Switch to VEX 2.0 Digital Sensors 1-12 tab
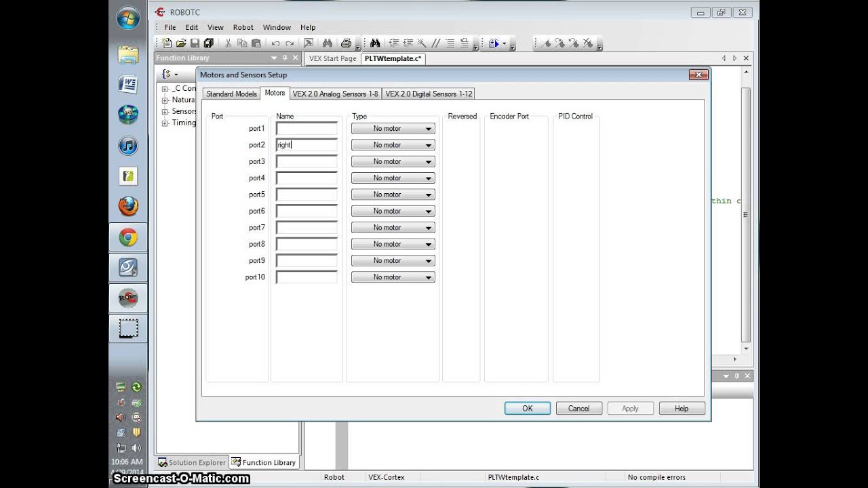 click(429, 94)
